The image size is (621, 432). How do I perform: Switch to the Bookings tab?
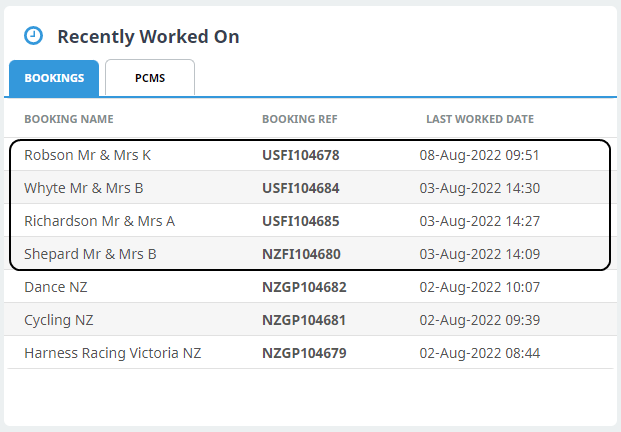pyautogui.click(x=54, y=78)
